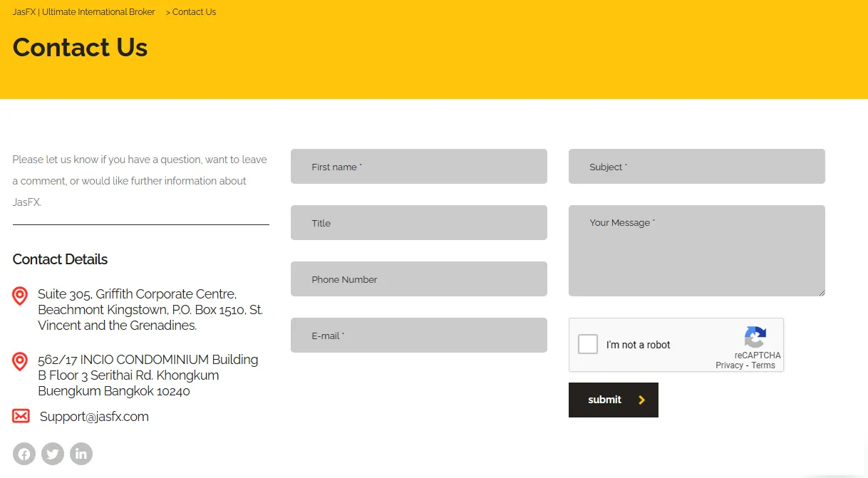
Task: Click the Contact Us breadcrumb item
Action: (x=195, y=12)
